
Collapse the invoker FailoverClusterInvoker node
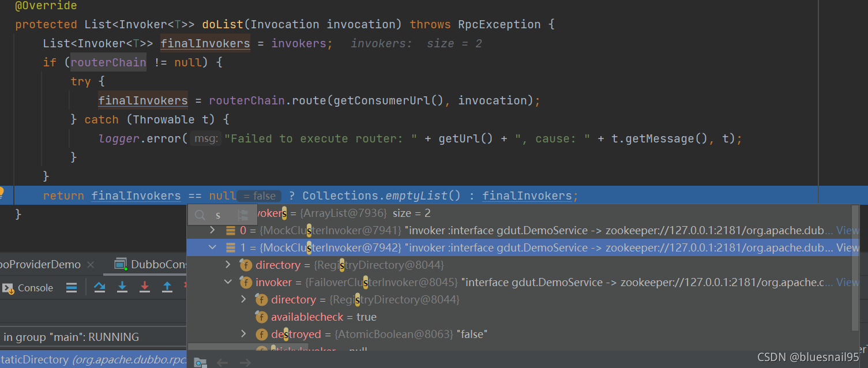click(228, 283)
